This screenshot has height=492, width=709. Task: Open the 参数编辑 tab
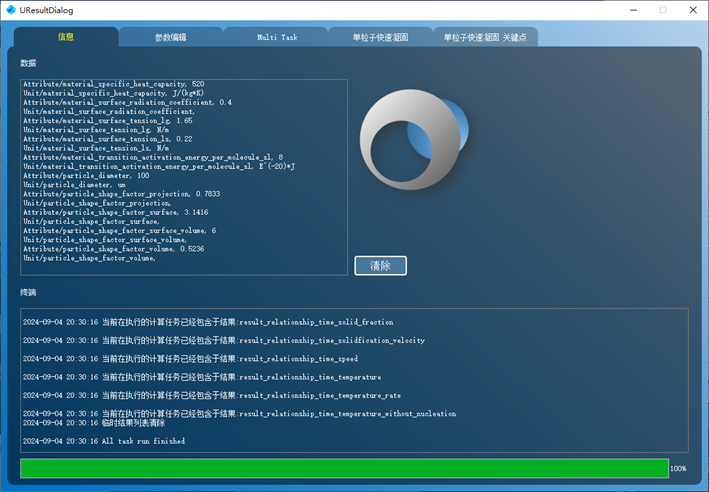[x=171, y=37]
